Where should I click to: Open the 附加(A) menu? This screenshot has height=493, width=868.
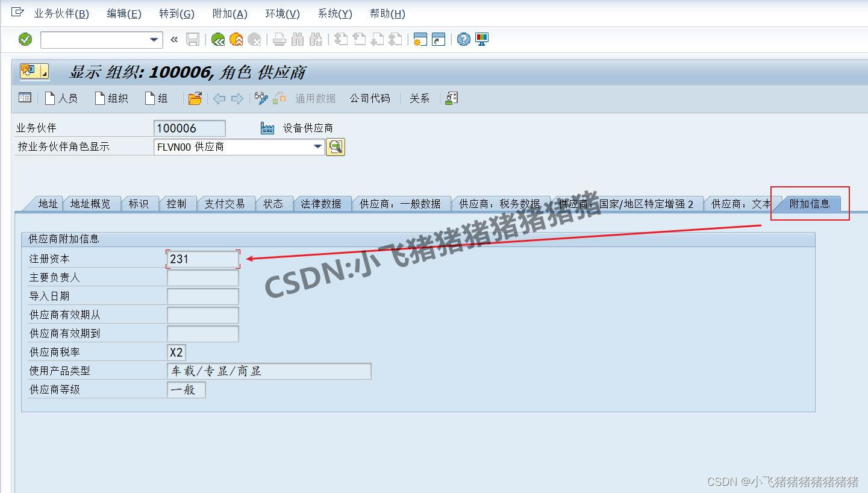click(x=229, y=13)
